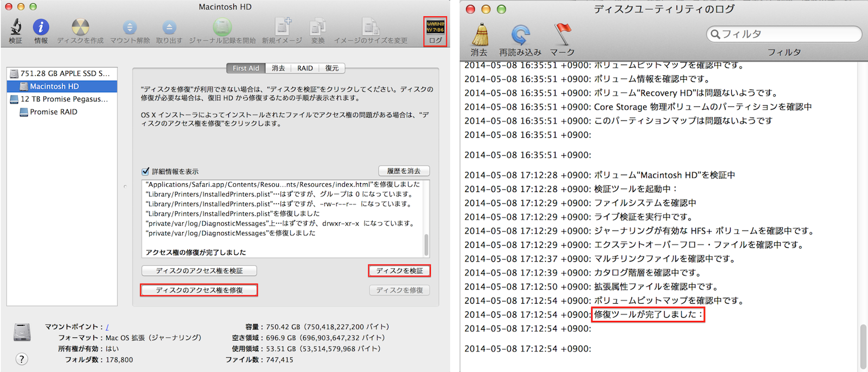Screen dimensions: 868x372
Task: Click the ディスクを修復 button
Action: [x=400, y=290]
